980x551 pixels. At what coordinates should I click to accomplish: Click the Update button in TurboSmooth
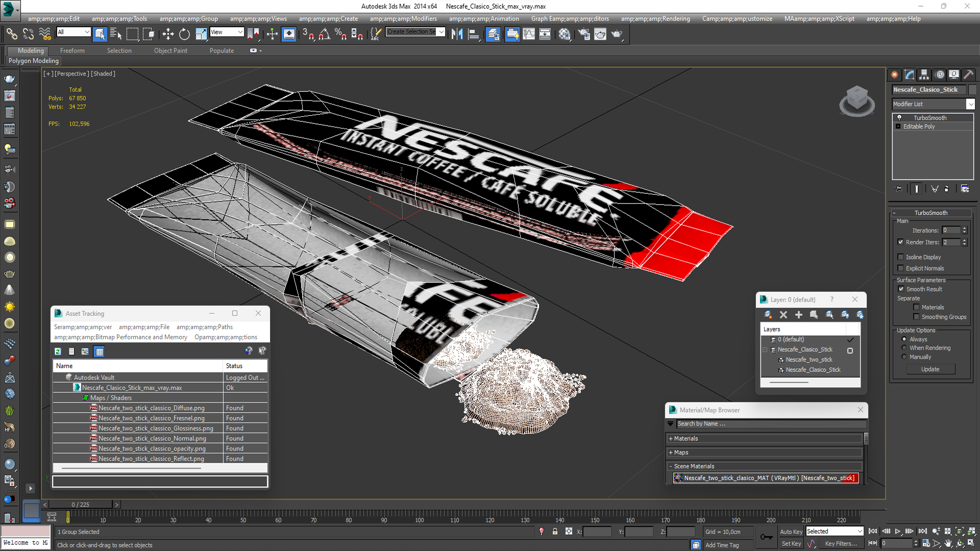point(930,369)
